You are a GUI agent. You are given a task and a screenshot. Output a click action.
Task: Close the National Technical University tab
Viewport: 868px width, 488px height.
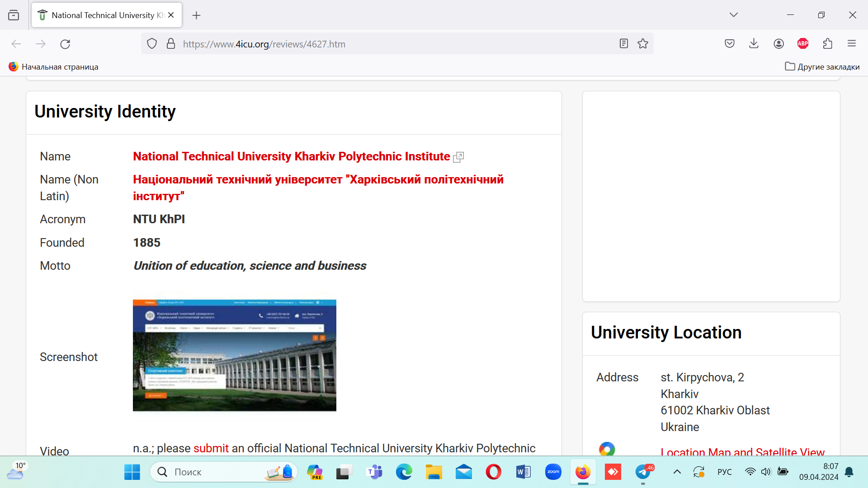click(x=171, y=15)
